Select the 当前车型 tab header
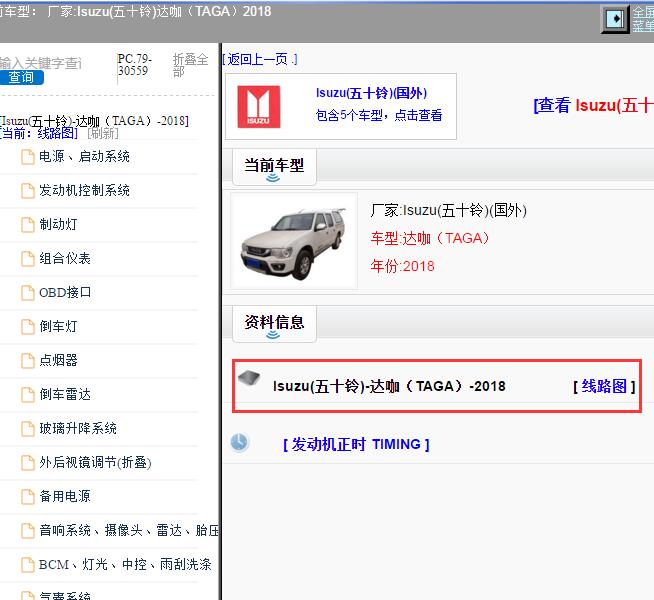The height and width of the screenshot is (600, 654). pos(274,167)
